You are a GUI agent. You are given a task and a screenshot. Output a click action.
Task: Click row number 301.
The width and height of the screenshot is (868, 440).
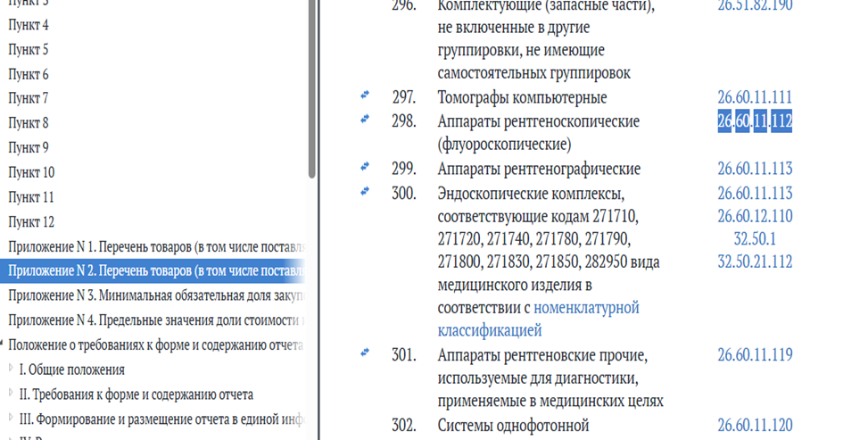pos(404,355)
